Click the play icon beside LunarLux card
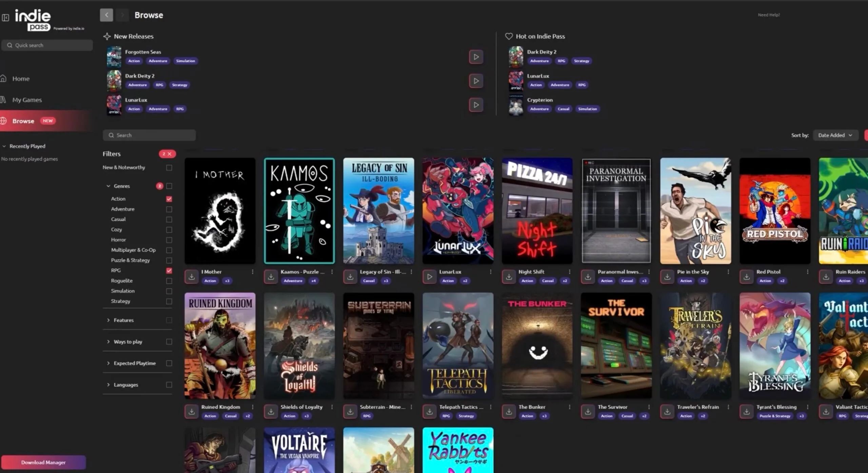The height and width of the screenshot is (473, 868). point(430,277)
